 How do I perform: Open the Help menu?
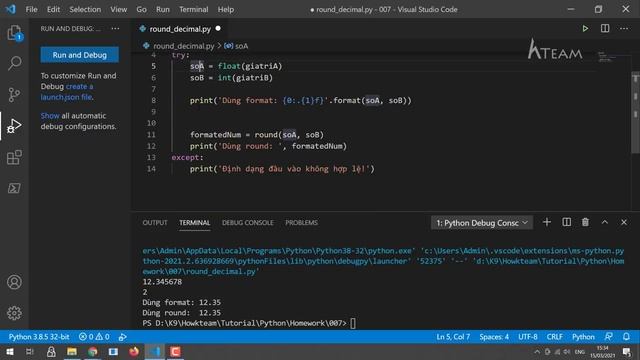coord(226,9)
